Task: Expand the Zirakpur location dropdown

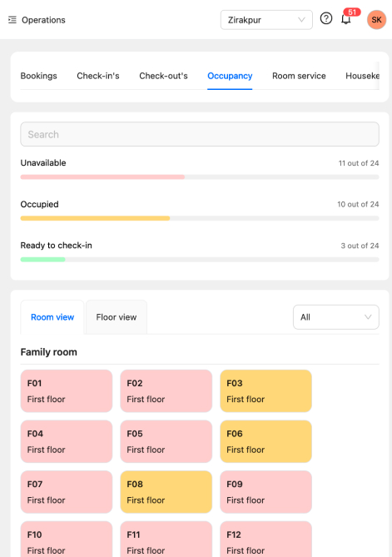Action: click(266, 20)
